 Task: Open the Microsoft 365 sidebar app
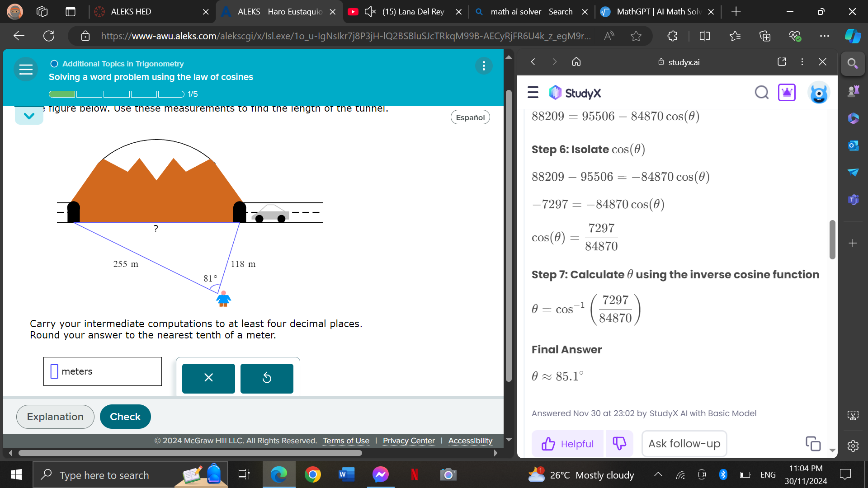(853, 118)
